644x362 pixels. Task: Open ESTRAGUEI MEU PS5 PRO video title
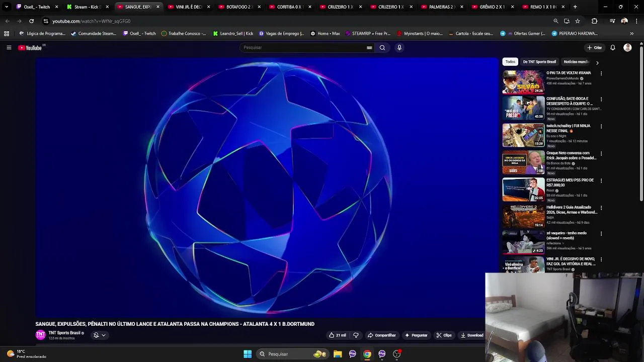point(570,183)
